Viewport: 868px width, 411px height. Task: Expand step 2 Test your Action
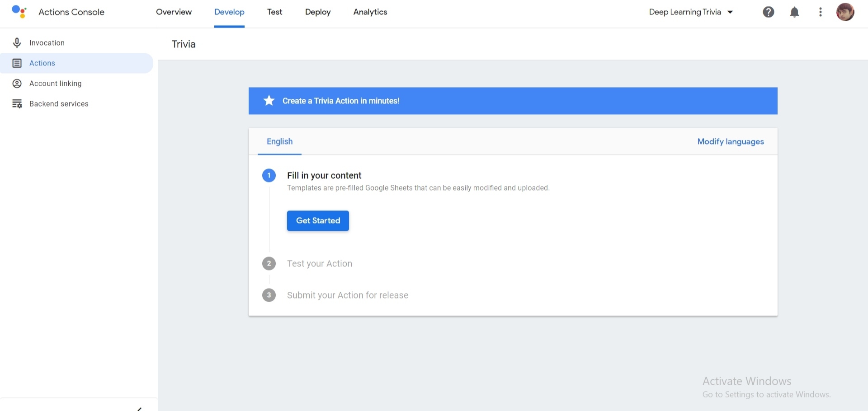tap(319, 264)
